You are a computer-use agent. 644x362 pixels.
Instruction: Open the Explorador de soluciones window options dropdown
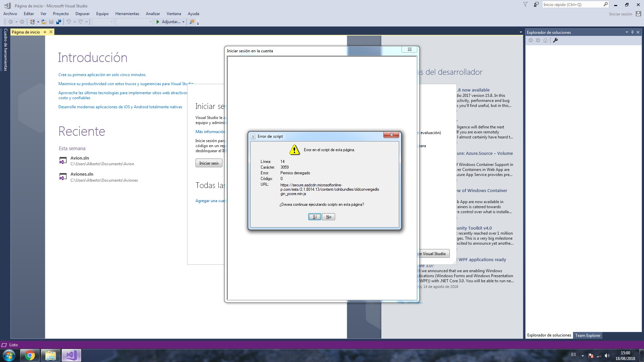[627, 32]
